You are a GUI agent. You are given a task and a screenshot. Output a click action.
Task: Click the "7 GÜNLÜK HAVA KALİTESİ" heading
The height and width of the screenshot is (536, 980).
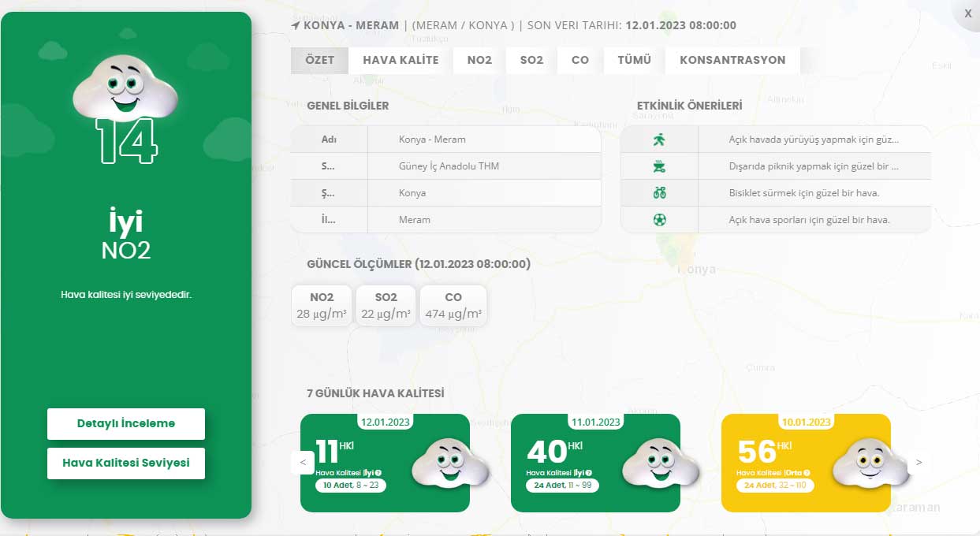coord(376,393)
